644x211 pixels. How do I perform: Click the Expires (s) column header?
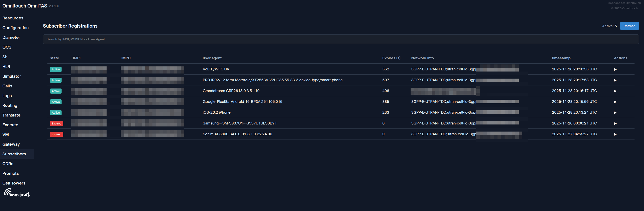tap(391, 58)
